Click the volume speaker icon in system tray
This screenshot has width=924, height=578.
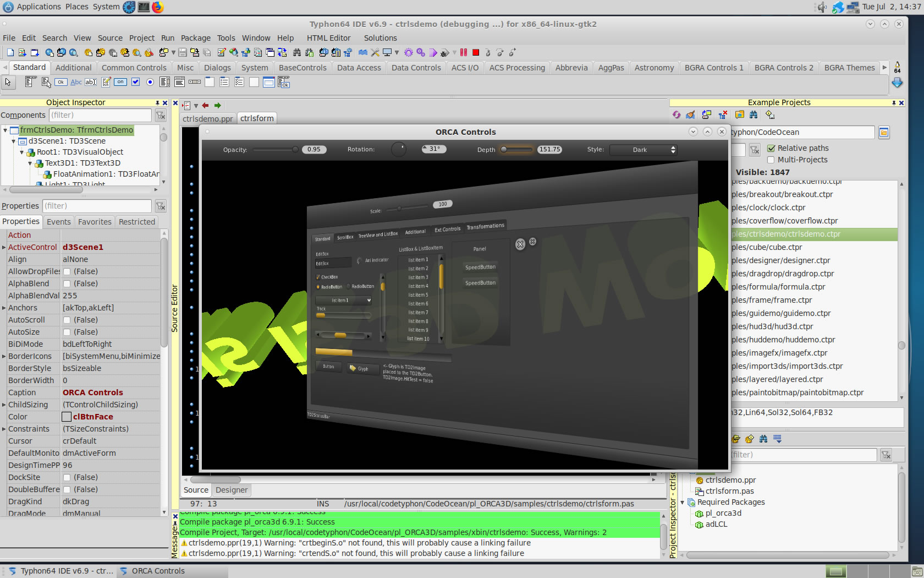[822, 7]
